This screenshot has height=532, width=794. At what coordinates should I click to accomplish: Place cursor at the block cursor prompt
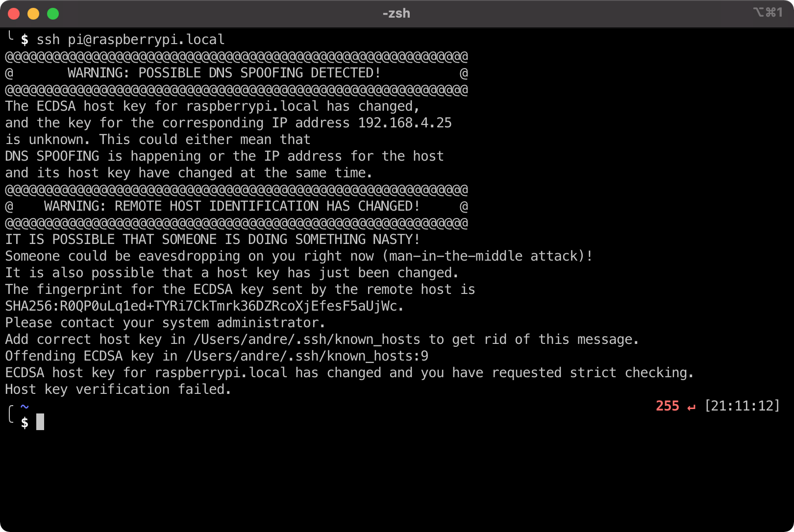(x=40, y=422)
